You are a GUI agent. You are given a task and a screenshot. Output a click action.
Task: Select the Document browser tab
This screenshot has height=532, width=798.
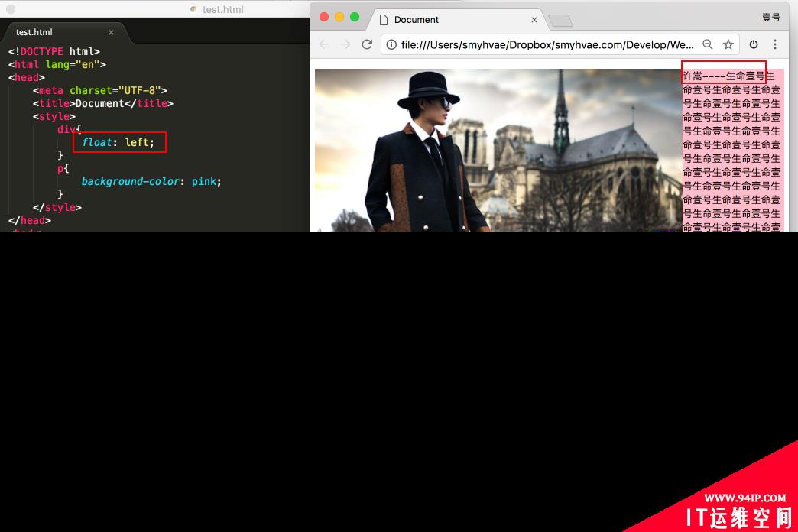tap(458, 20)
